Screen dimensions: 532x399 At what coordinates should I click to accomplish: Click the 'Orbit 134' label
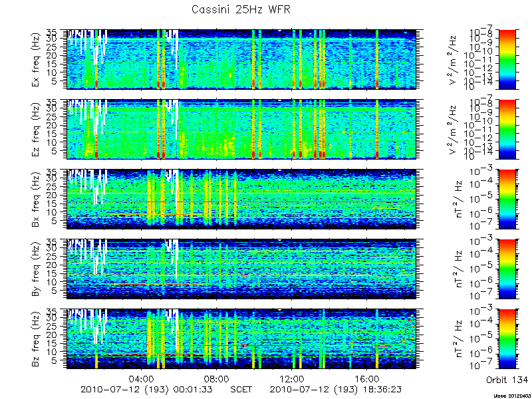click(507, 380)
